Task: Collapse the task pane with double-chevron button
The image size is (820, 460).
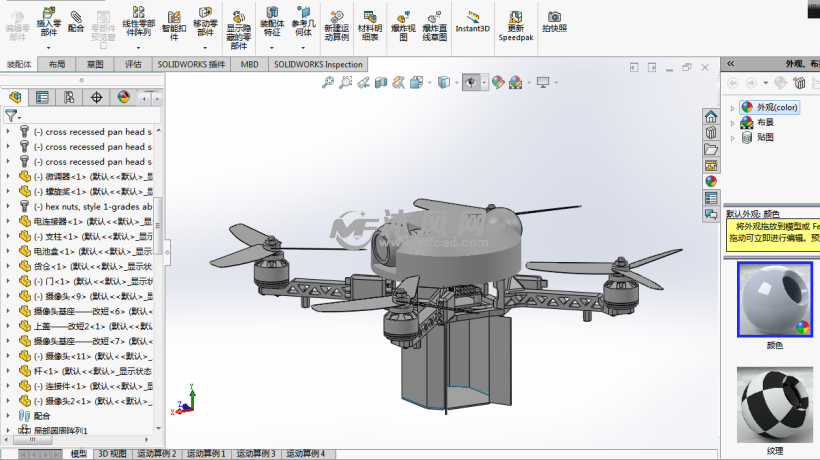Action: click(x=730, y=63)
